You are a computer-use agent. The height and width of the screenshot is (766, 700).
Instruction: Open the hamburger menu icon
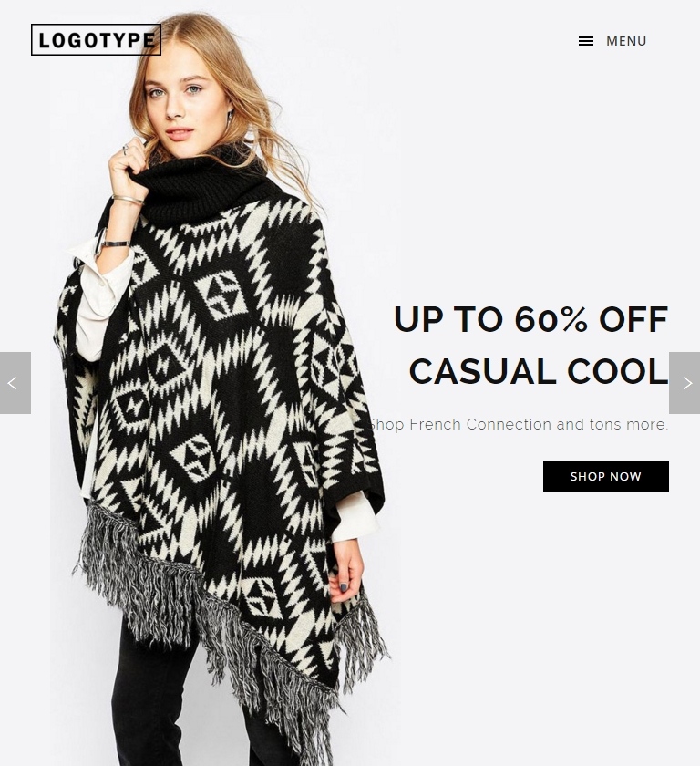pos(586,42)
